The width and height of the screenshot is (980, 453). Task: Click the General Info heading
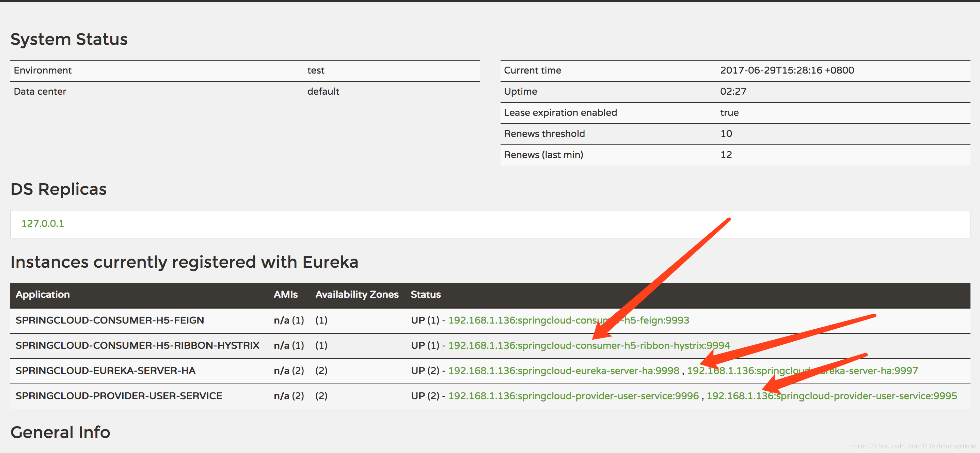tap(60, 432)
